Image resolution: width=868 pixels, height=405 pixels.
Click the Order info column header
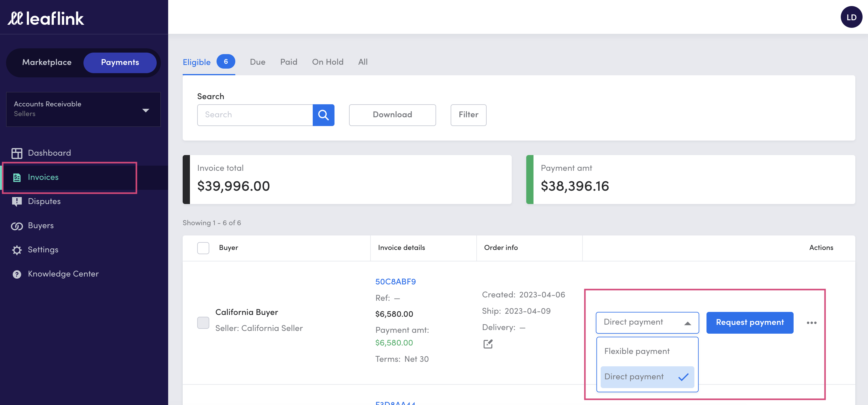click(x=501, y=248)
